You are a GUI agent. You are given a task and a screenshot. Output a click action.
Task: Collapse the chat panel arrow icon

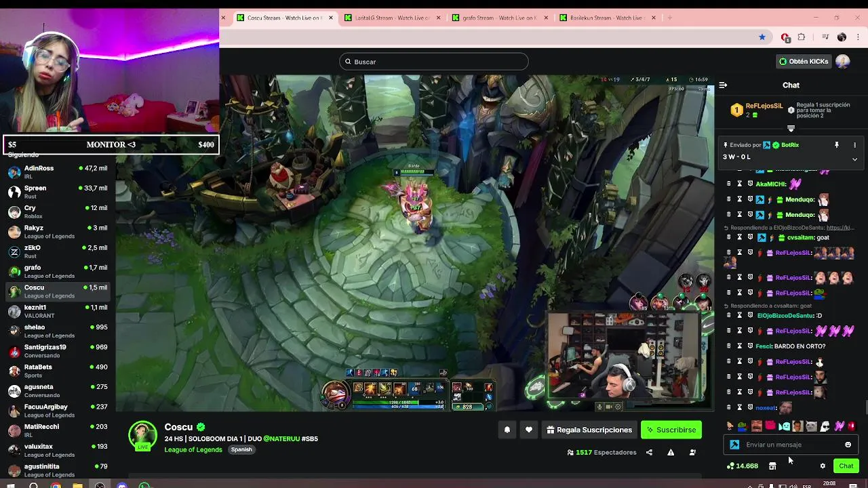723,85
